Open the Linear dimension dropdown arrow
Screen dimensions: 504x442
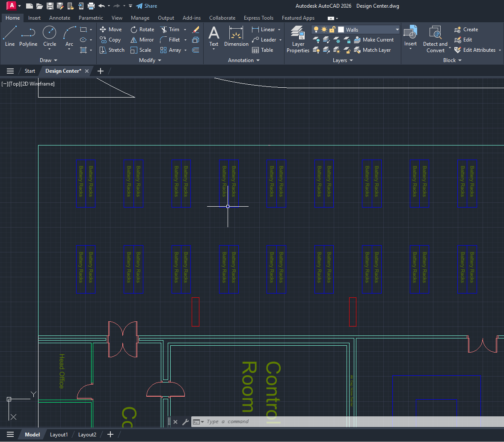click(x=279, y=30)
